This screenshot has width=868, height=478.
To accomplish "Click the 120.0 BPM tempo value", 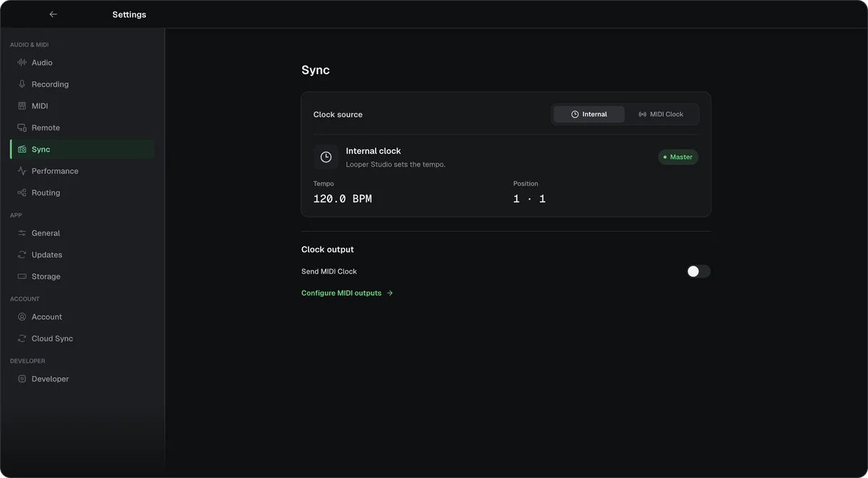I will (x=343, y=199).
